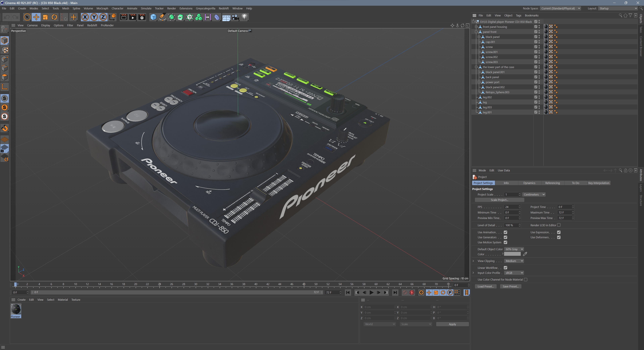Click the default object Color swatch
This screenshot has height=350, width=644.
coord(512,254)
